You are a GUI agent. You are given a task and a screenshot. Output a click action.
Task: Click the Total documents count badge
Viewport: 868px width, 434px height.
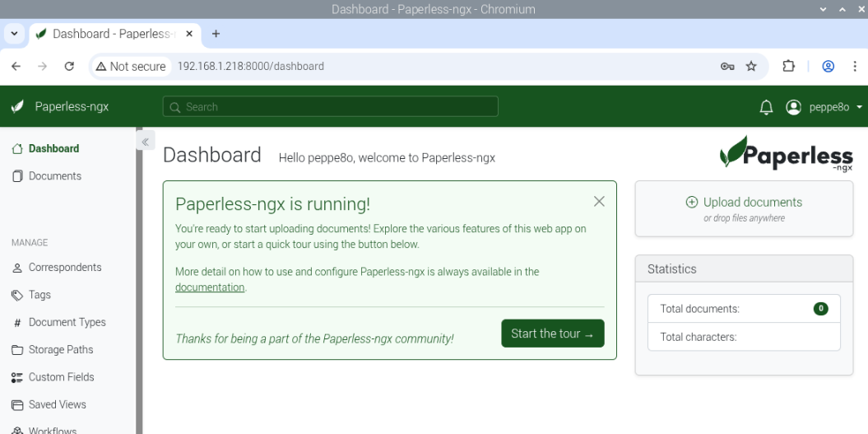point(820,309)
